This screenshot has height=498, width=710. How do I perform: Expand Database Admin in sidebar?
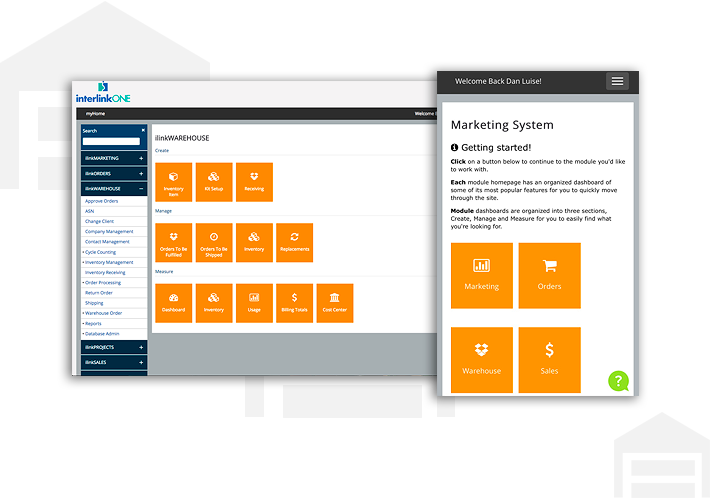[101, 334]
